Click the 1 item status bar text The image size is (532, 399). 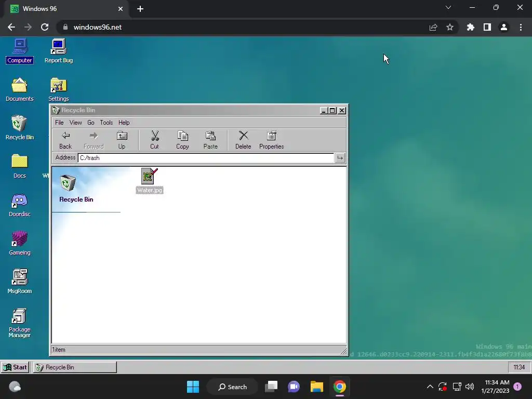click(x=59, y=350)
